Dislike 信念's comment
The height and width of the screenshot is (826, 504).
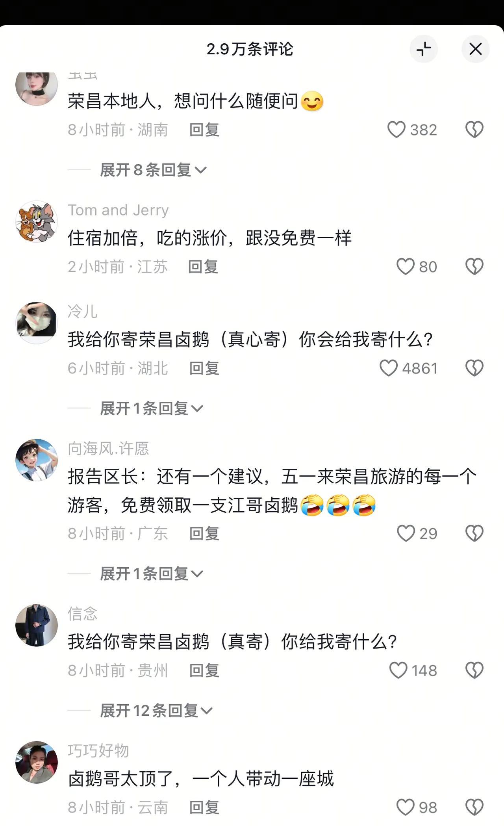tap(474, 670)
